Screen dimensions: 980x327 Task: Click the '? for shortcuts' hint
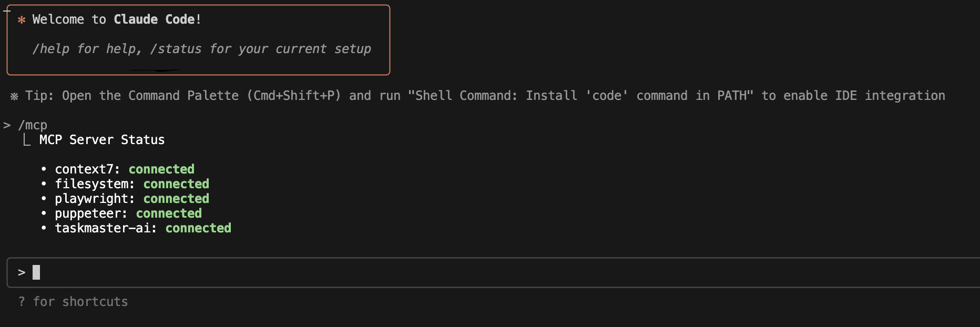coord(73,302)
